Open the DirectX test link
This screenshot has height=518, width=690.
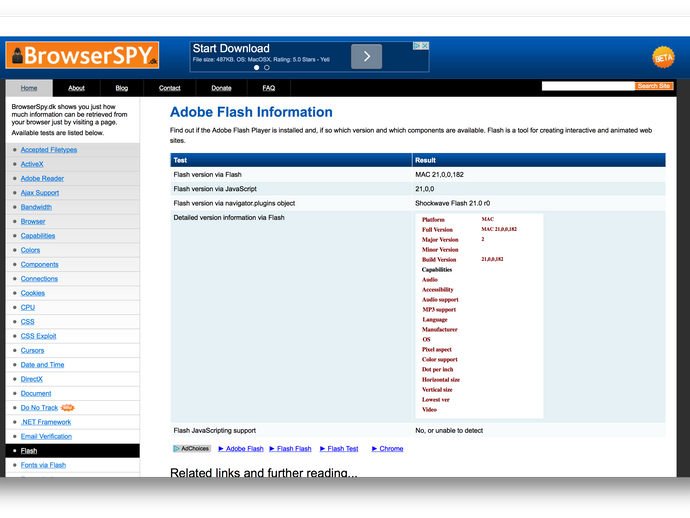(x=32, y=379)
